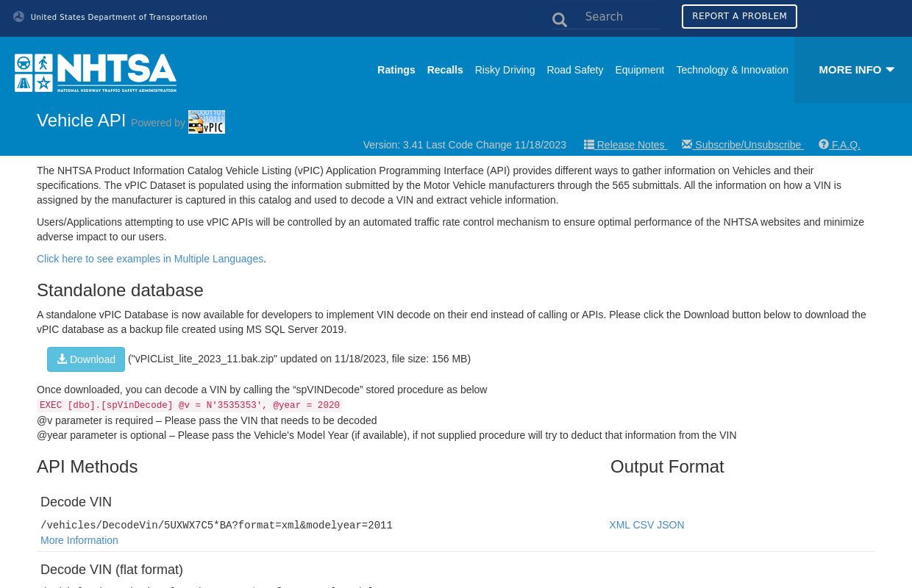The image size is (912, 588).
Task: Click the vPICList_lite_2023_11.bak.zip file description
Action: point(299,359)
